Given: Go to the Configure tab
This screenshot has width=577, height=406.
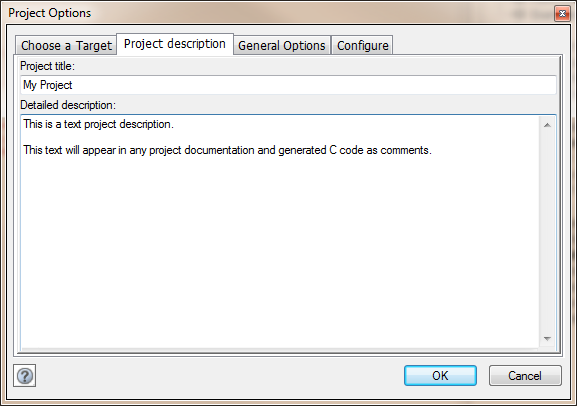Looking at the screenshot, I should [362, 46].
